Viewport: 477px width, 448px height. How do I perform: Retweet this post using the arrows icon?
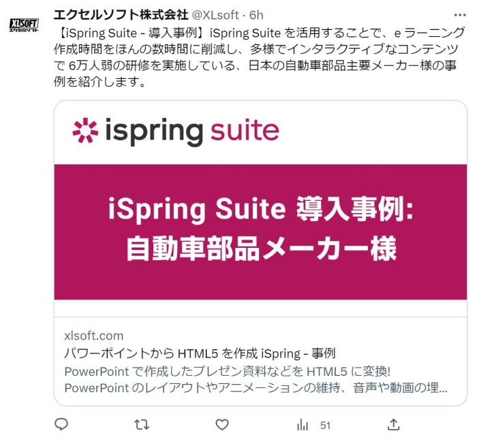pos(142,425)
